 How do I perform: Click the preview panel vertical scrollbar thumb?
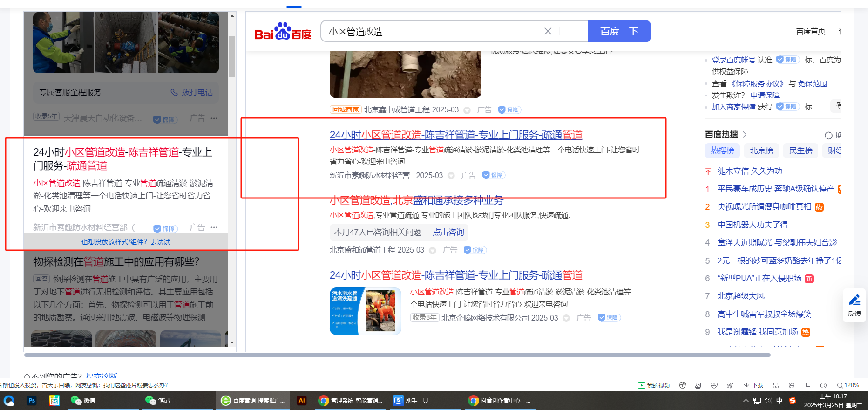[x=232, y=57]
